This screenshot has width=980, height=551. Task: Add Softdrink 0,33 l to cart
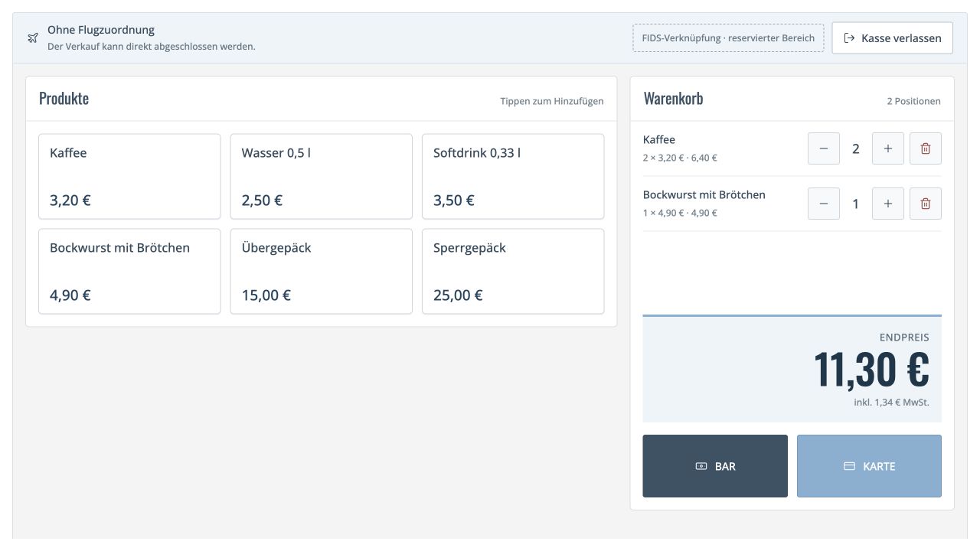coord(513,177)
